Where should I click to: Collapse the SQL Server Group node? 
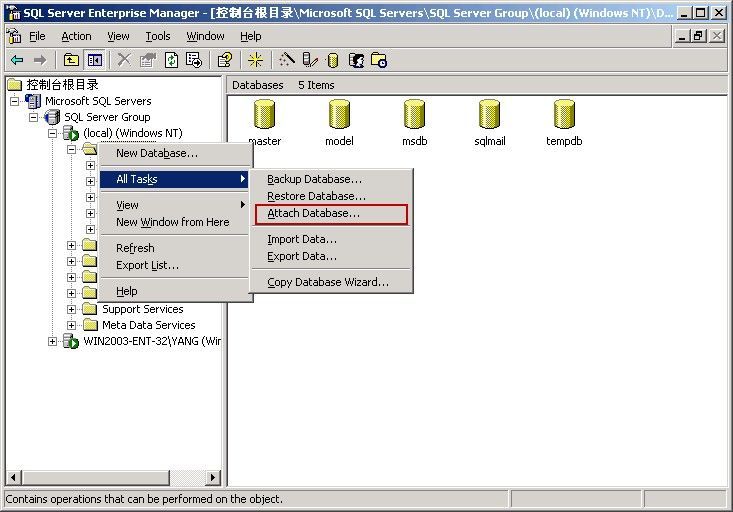pos(34,117)
